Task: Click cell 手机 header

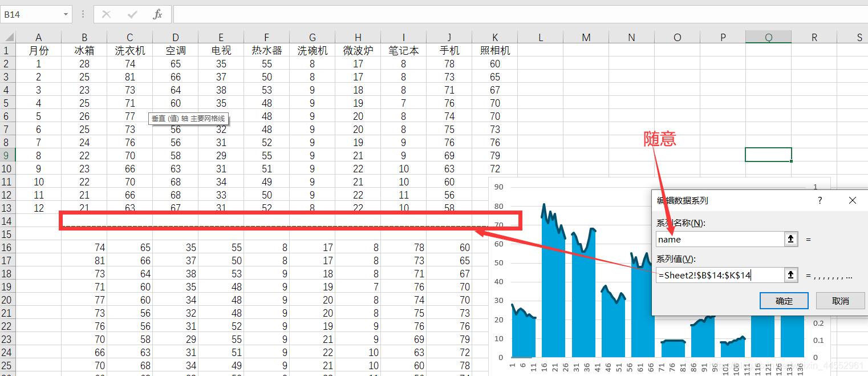Action: 449,50
